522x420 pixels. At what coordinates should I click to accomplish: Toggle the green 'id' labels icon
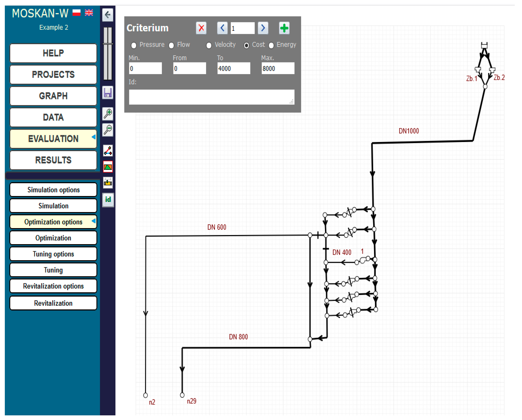click(108, 199)
